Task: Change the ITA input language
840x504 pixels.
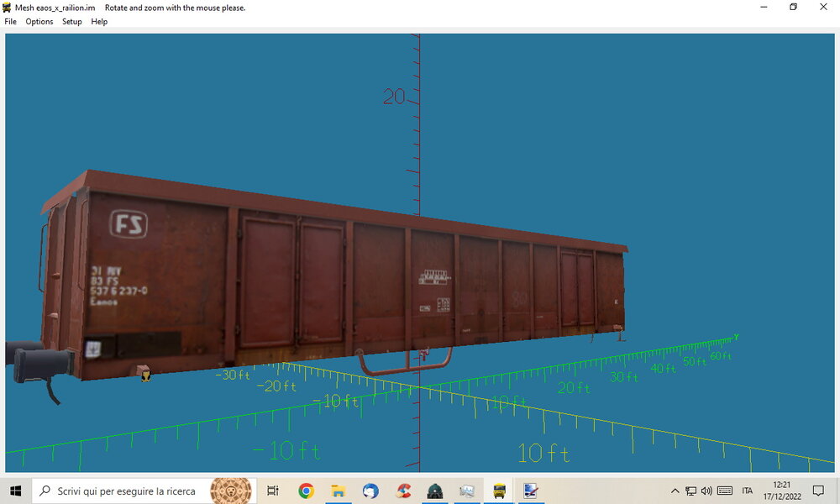Action: click(x=748, y=491)
